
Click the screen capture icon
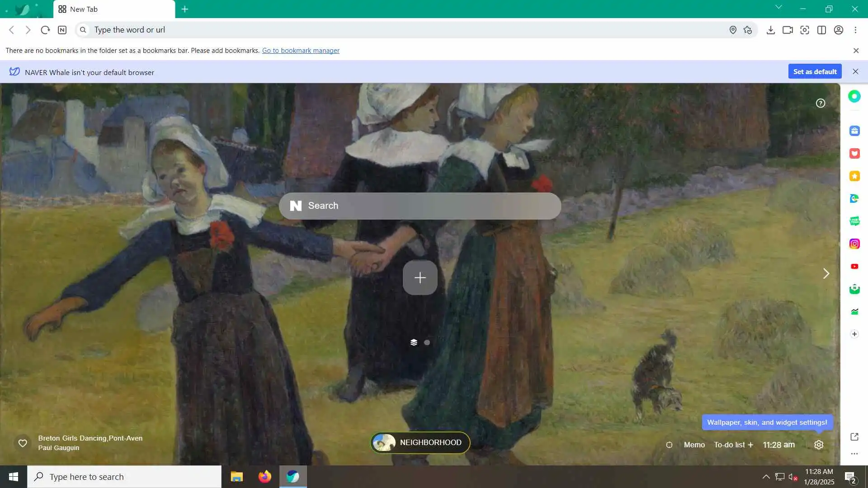point(805,30)
